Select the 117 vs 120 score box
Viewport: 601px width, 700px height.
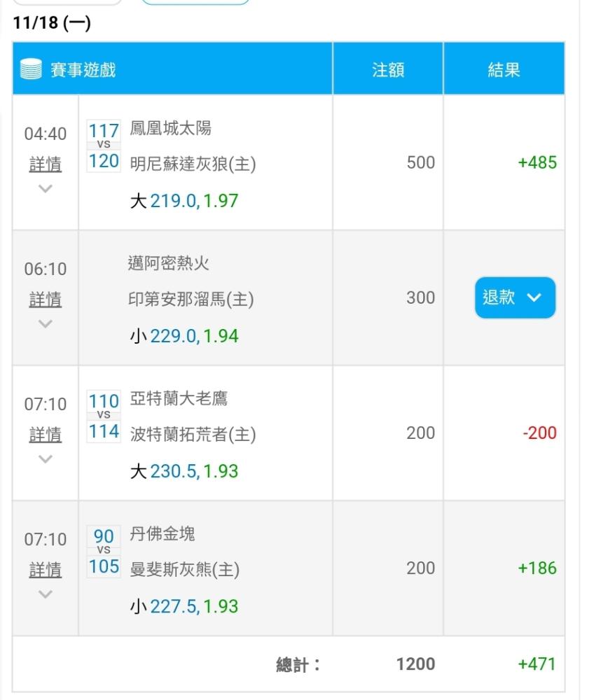104,146
